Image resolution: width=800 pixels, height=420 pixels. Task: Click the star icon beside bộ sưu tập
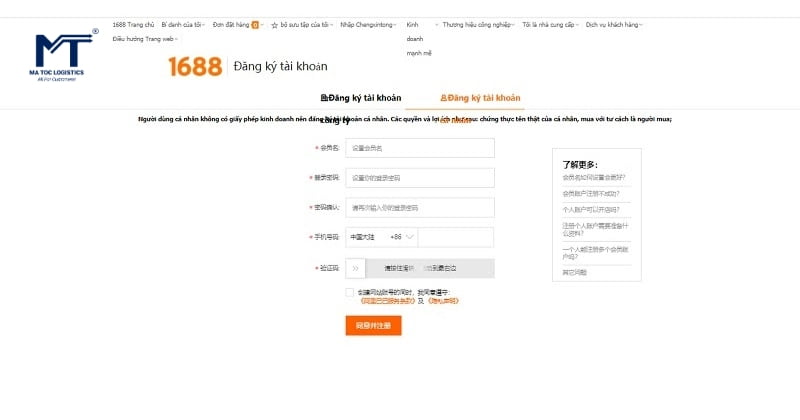pos(274,25)
